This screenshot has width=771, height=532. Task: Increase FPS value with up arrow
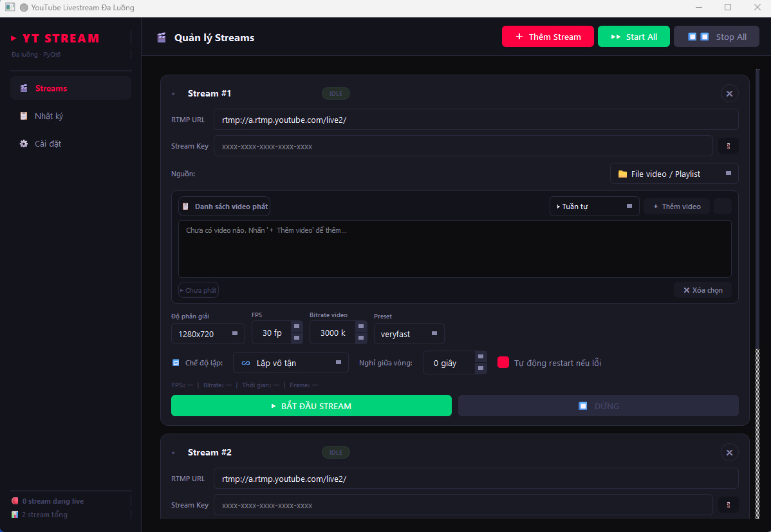click(297, 327)
